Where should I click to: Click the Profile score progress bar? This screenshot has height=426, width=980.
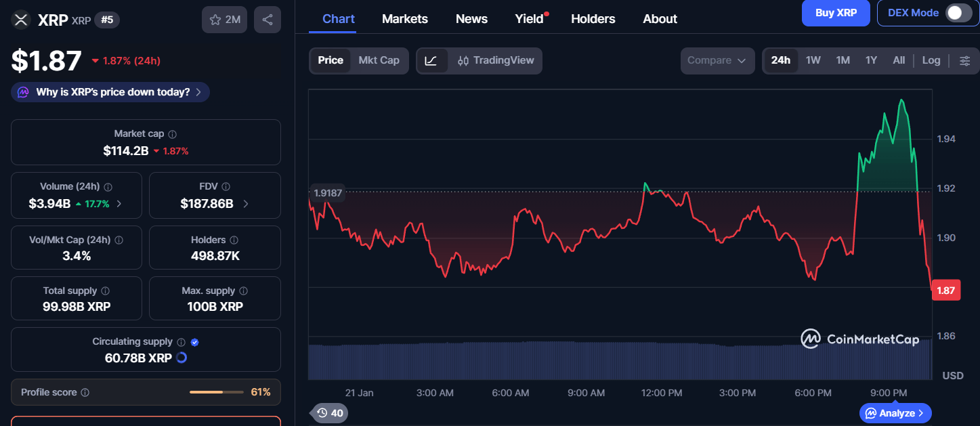pyautogui.click(x=216, y=392)
